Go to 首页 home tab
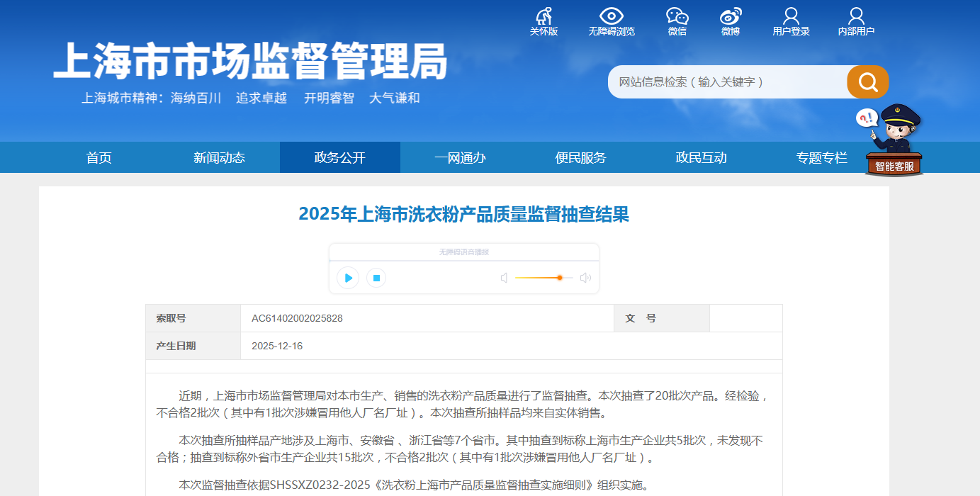 tap(99, 157)
